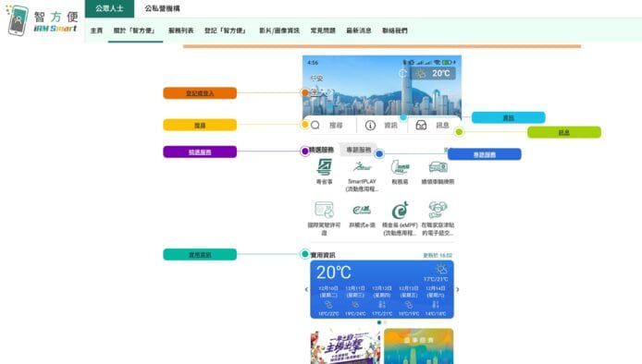Screen dimensions: 642x364
Task: Click the light blue 資訊 label
Action: (x=509, y=117)
